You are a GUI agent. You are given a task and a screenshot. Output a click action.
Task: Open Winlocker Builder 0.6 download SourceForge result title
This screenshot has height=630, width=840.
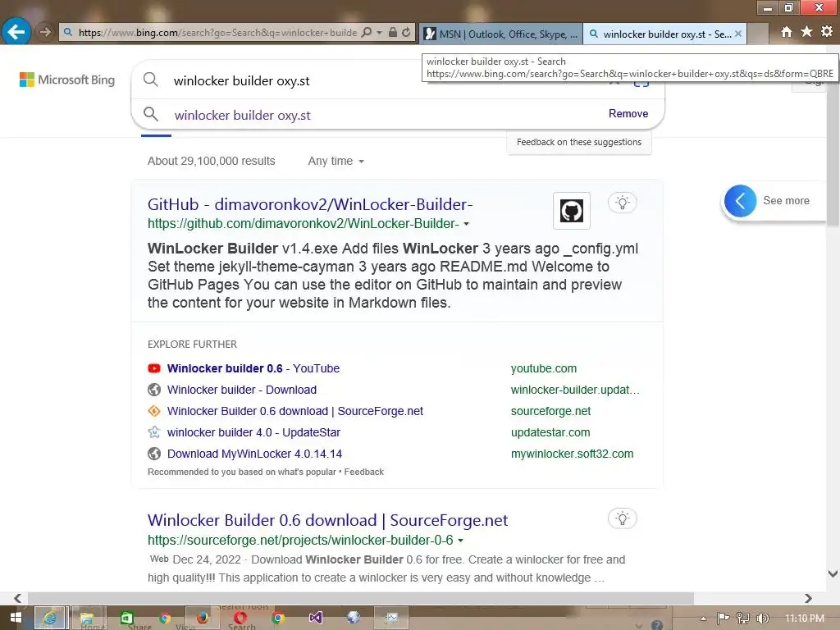(327, 520)
